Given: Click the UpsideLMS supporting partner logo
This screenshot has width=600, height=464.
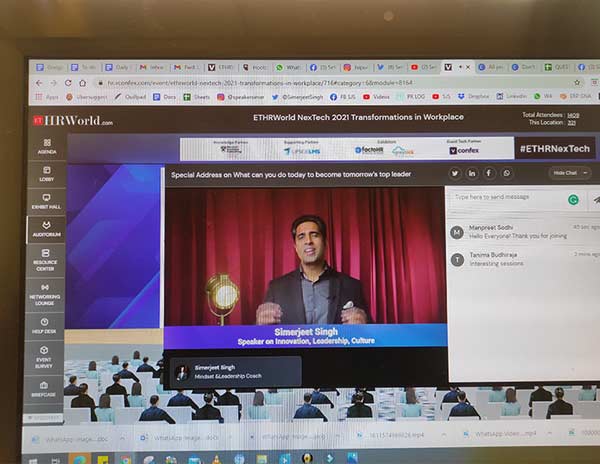Looking at the screenshot, I should click(x=302, y=151).
